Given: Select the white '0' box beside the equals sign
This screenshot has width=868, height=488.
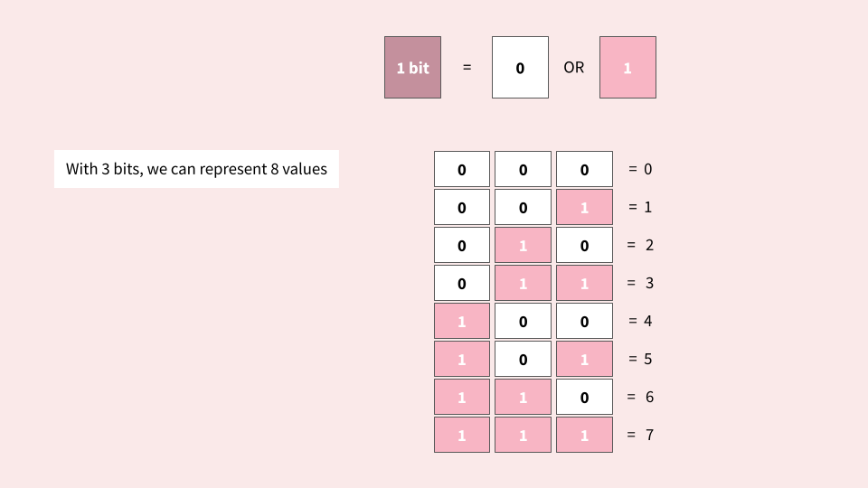Looking at the screenshot, I should (520, 68).
